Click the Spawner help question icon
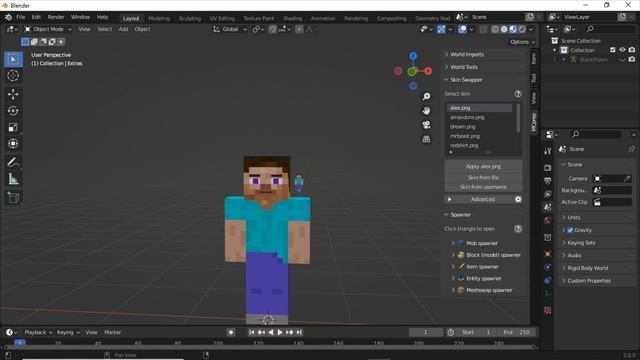 pyautogui.click(x=518, y=229)
